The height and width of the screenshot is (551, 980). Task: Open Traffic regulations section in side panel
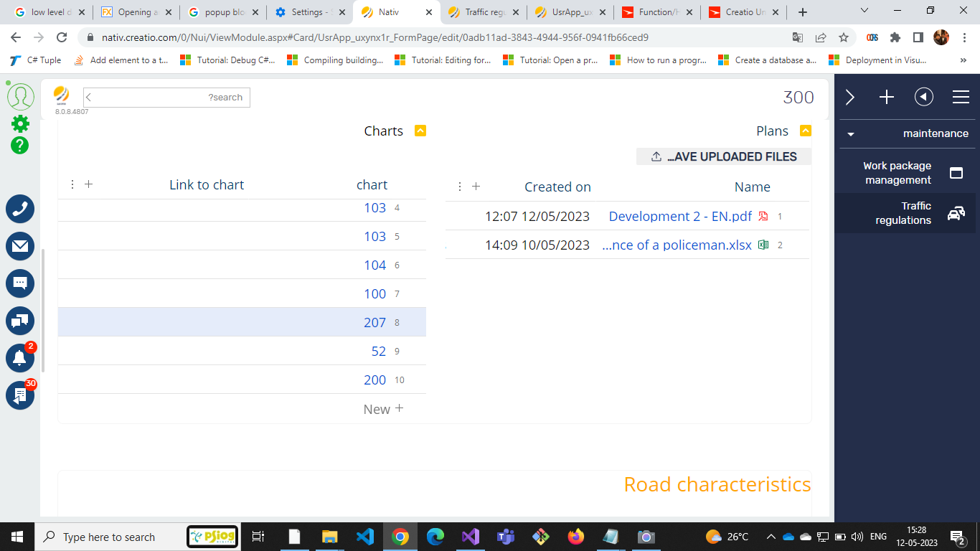click(x=905, y=213)
